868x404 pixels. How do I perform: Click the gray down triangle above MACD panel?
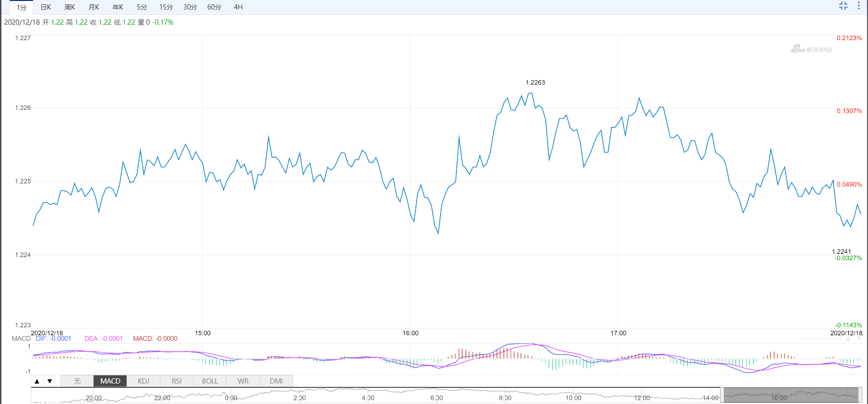click(859, 339)
